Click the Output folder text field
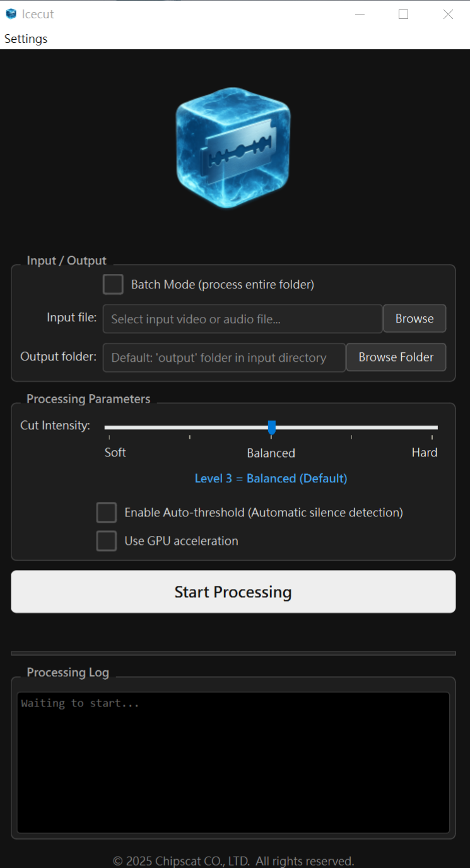Screen dimensions: 470x868 click(x=224, y=357)
